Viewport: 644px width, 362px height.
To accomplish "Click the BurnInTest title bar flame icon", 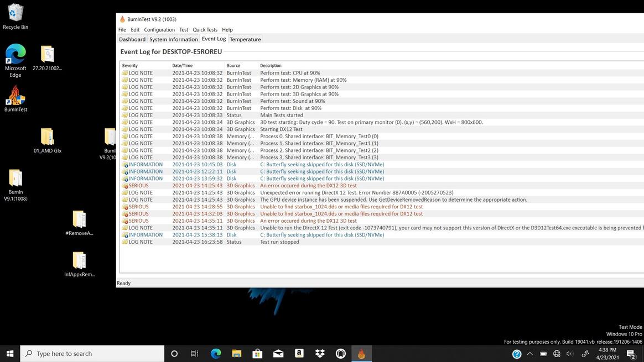I will coord(122,19).
